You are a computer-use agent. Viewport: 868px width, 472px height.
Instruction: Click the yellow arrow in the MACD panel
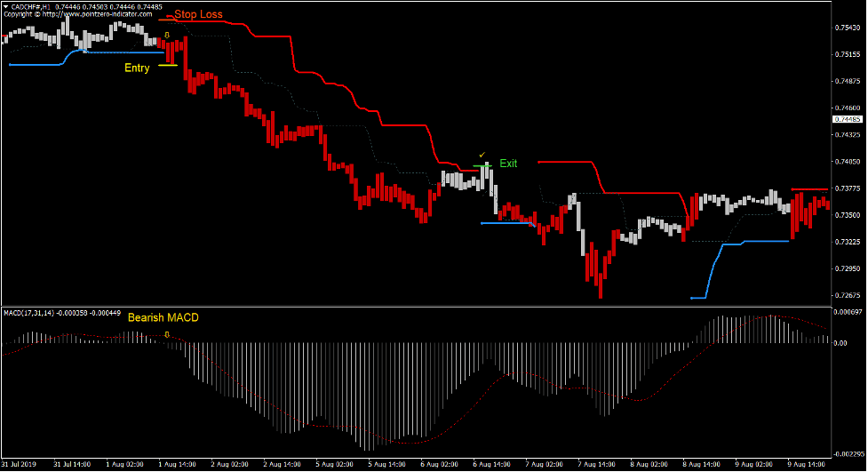pos(167,333)
